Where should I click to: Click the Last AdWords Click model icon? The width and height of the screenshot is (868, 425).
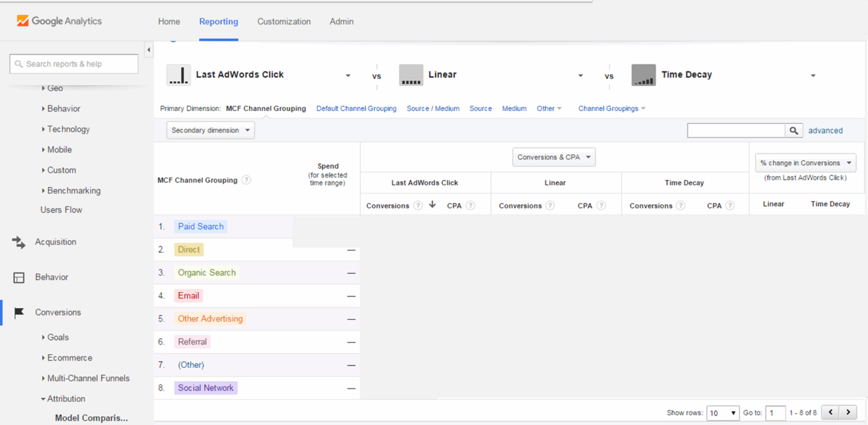coord(178,75)
